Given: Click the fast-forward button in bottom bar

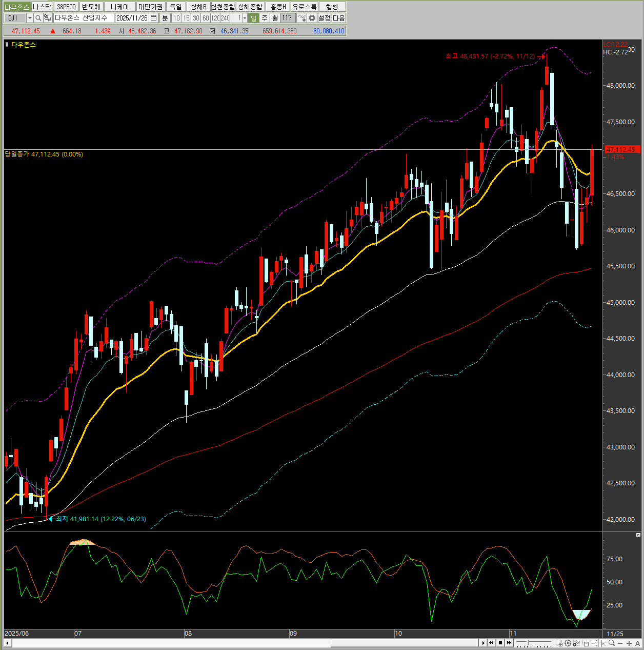Looking at the screenshot, I should [x=509, y=643].
